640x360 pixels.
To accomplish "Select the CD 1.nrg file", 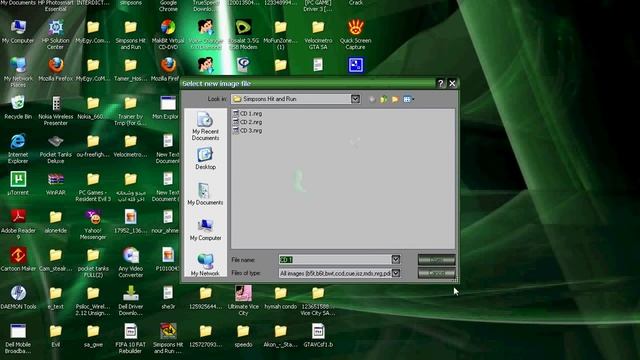I will click(x=247, y=113).
